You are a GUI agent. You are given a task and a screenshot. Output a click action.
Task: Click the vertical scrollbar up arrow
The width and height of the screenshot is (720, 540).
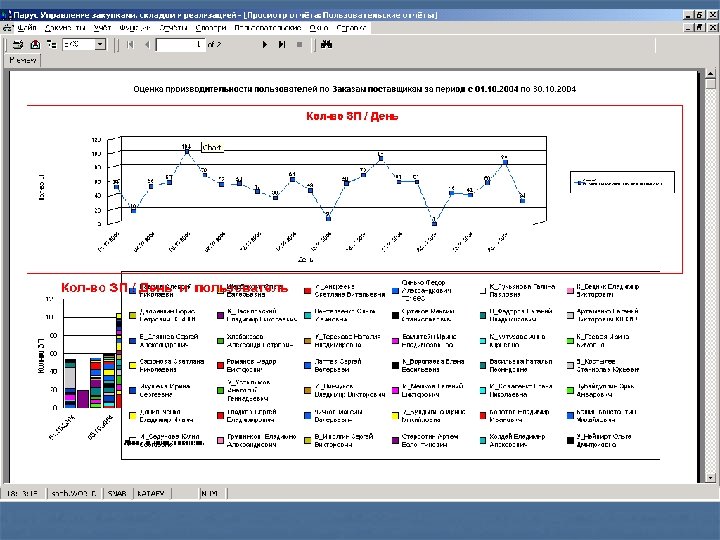click(x=710, y=73)
